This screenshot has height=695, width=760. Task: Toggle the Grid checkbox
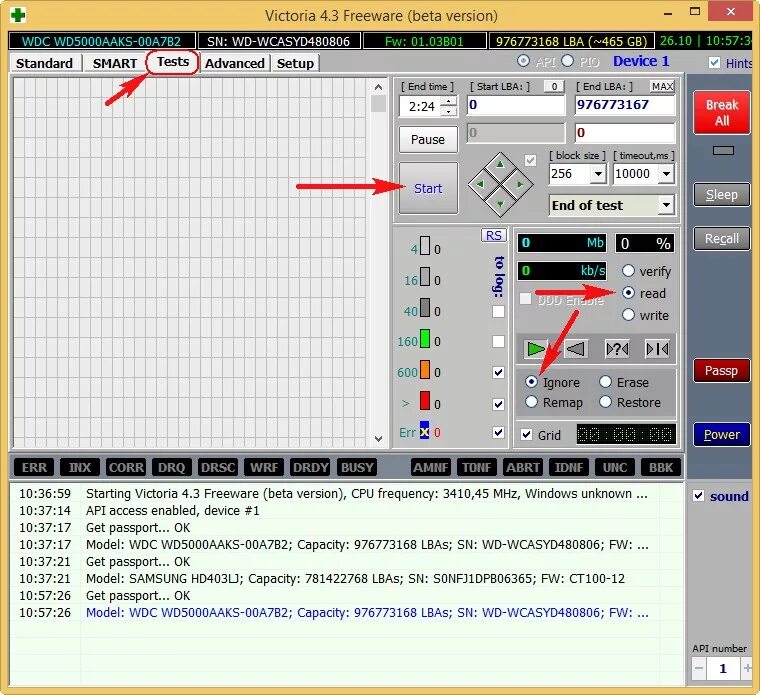(526, 434)
